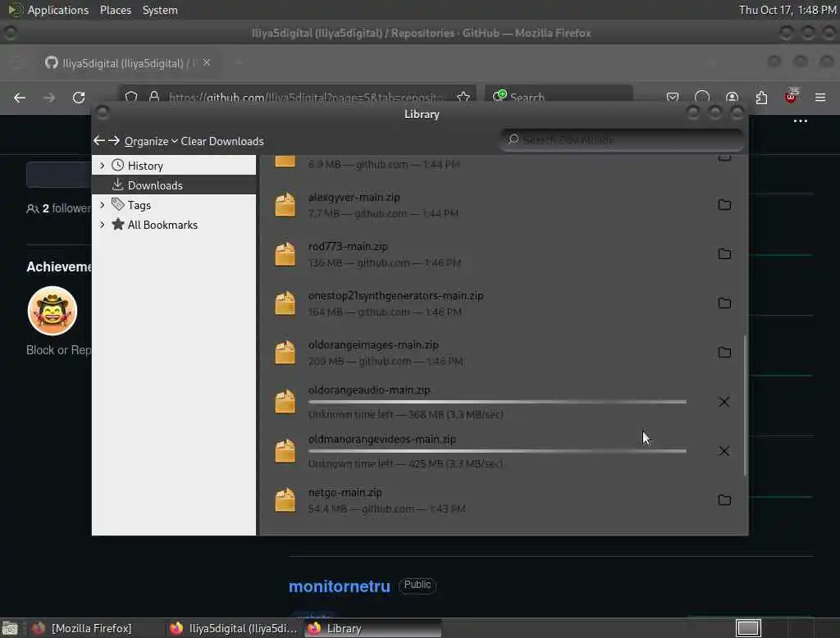
Task: Select the oldorangeimages-main.zip filename
Action: (373, 345)
